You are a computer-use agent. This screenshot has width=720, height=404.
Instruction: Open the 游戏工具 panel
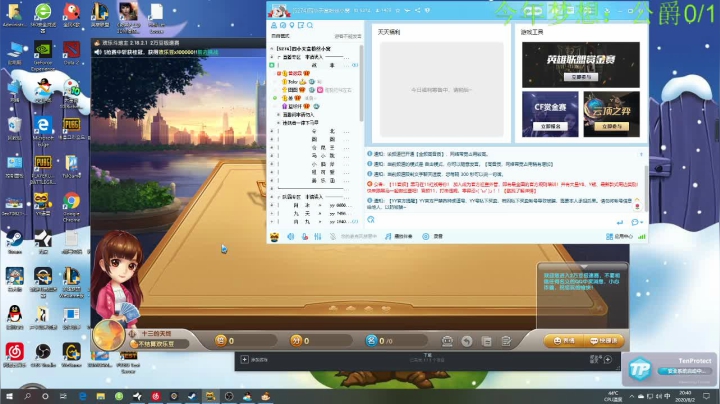(x=532, y=32)
